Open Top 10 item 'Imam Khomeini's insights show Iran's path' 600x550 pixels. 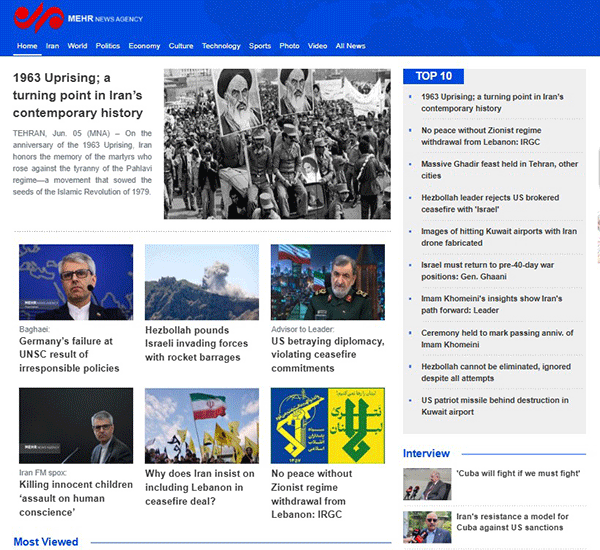(x=492, y=304)
